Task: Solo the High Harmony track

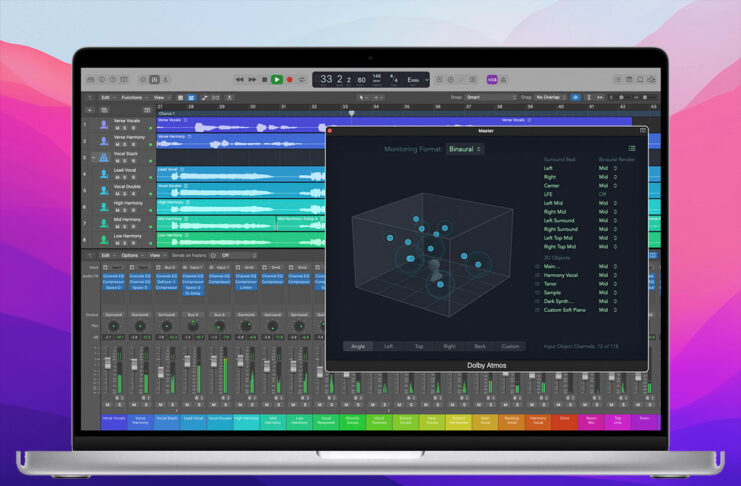Action: pos(124,211)
